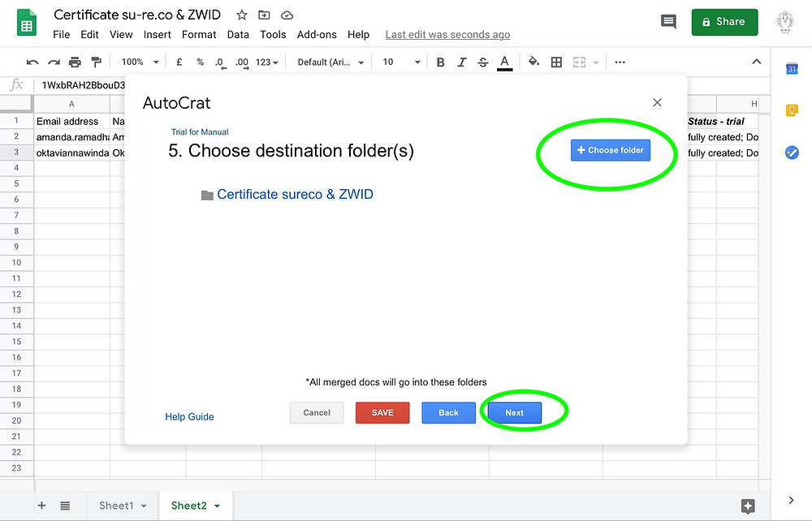Click the merge cells icon

click(579, 62)
